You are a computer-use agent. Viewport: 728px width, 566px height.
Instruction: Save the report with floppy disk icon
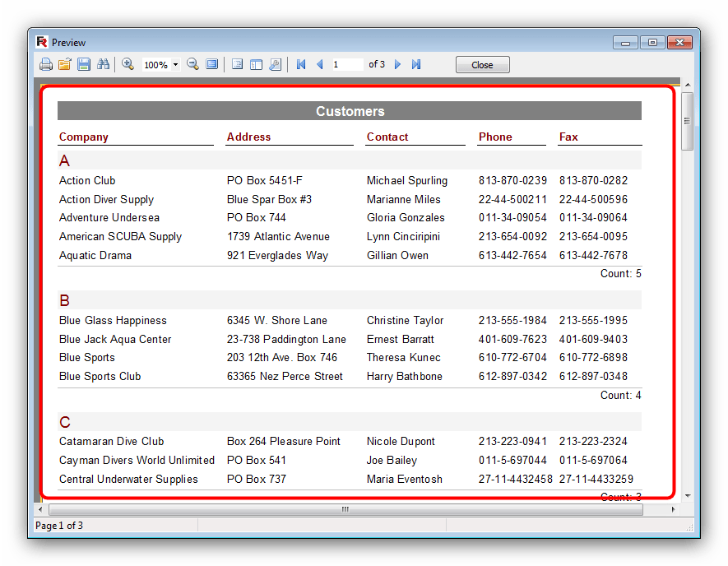click(84, 64)
